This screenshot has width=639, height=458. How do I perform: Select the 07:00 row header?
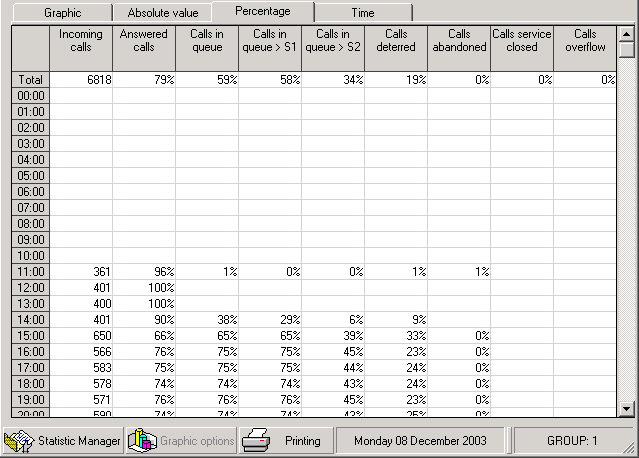tap(31, 207)
